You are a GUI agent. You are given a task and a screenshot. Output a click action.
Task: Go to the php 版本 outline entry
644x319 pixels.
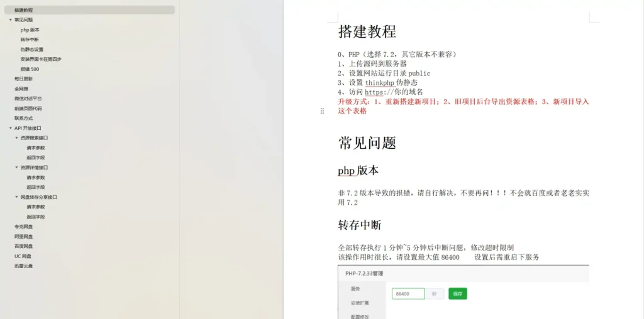click(30, 30)
